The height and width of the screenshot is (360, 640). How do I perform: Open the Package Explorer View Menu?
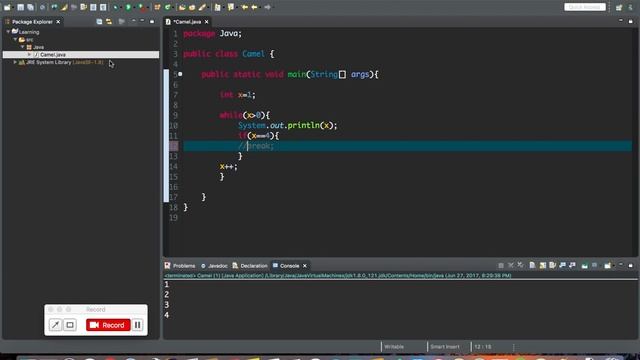click(133, 21)
